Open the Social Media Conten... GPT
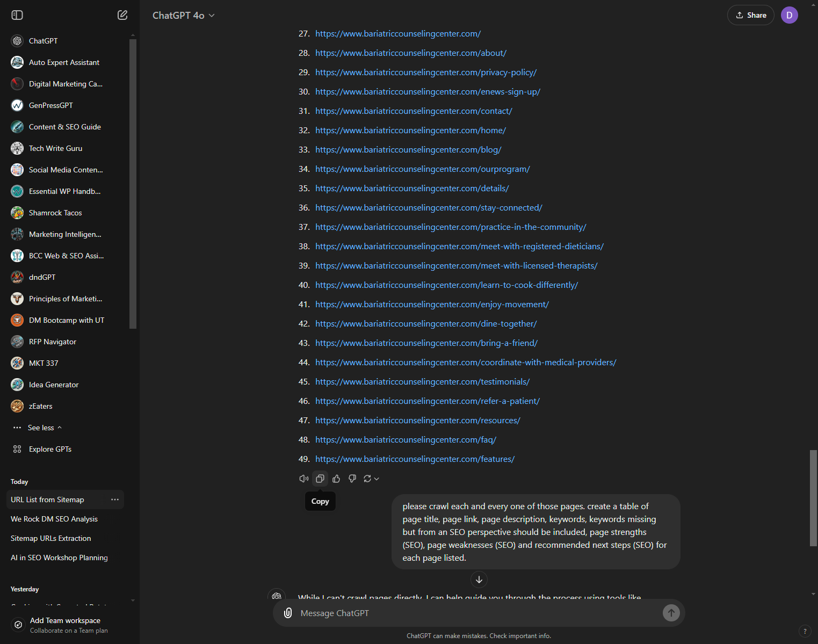 (67, 170)
